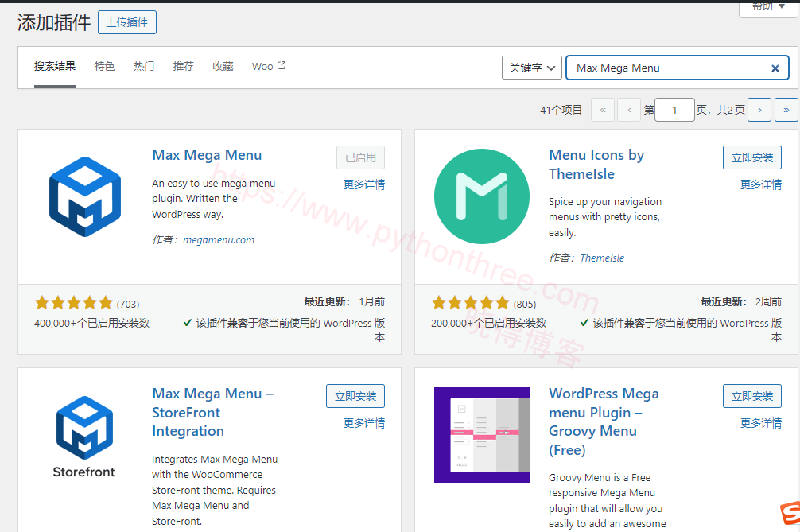The image size is (800, 532).
Task: Click the Max Mega Menu plugin logo
Action: pos(84,195)
